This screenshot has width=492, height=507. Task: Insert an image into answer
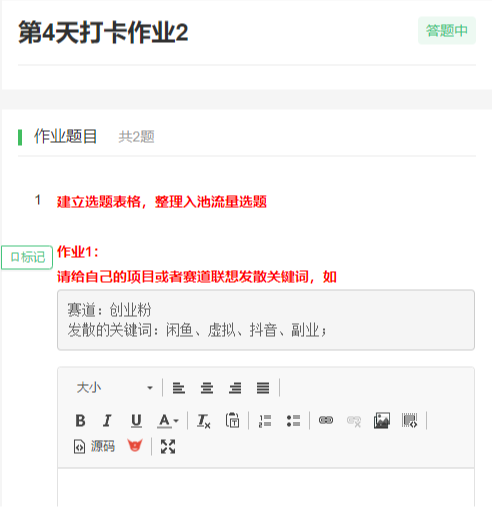click(x=382, y=421)
